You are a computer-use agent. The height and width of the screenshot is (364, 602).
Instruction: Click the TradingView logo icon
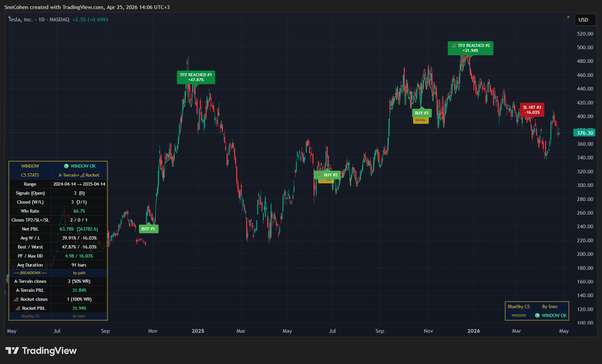(13, 350)
